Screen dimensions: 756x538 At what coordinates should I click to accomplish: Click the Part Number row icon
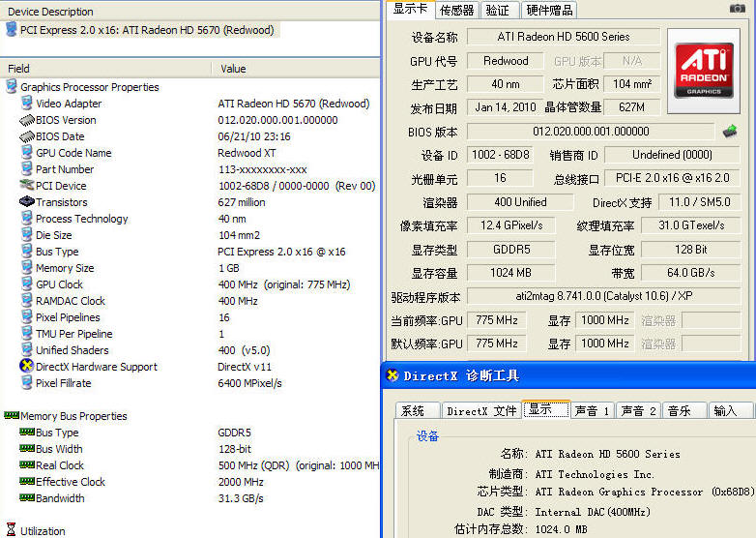(x=26, y=169)
